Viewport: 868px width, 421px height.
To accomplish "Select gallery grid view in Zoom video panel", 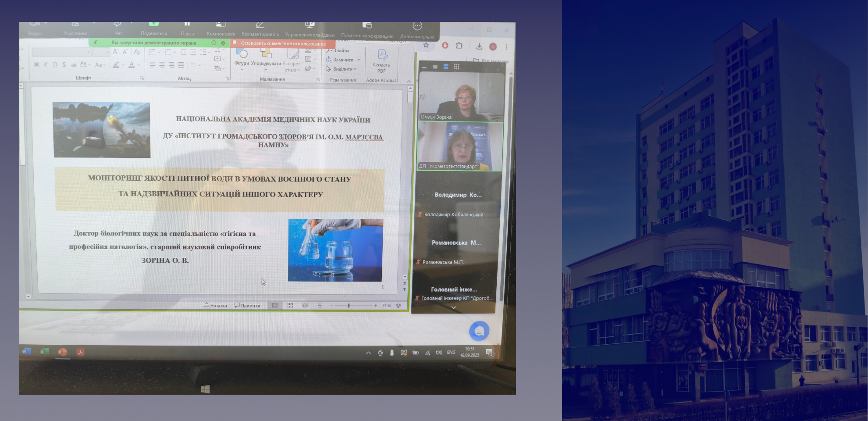I will coord(456,67).
